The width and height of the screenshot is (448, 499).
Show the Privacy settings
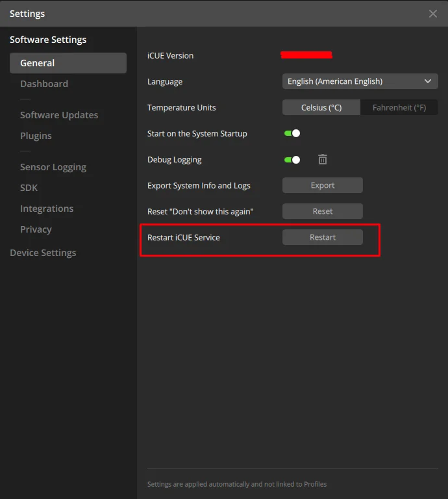[x=36, y=229]
